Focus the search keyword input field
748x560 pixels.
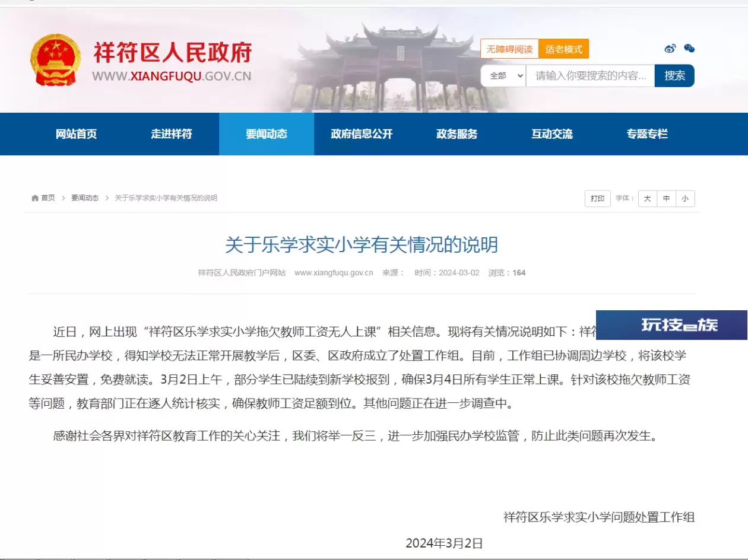590,76
